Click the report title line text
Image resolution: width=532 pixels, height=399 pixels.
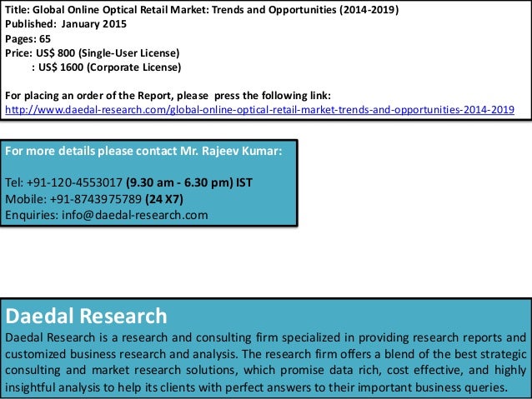[x=202, y=10]
